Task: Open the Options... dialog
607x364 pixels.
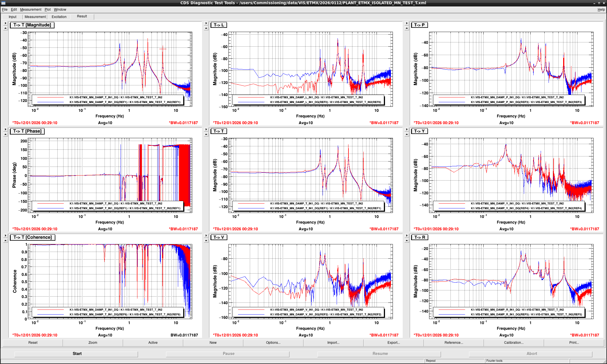Action: (x=273, y=343)
